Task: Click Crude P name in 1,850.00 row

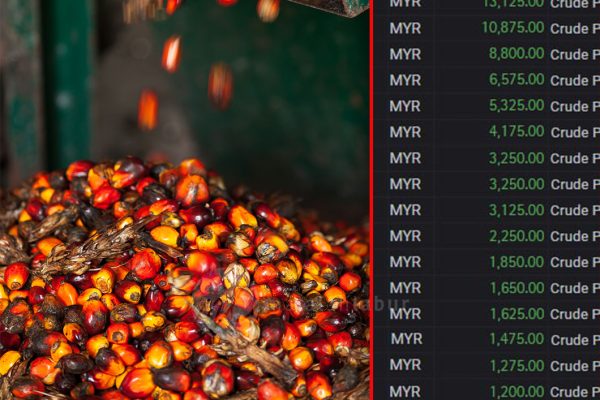Action: click(575, 262)
